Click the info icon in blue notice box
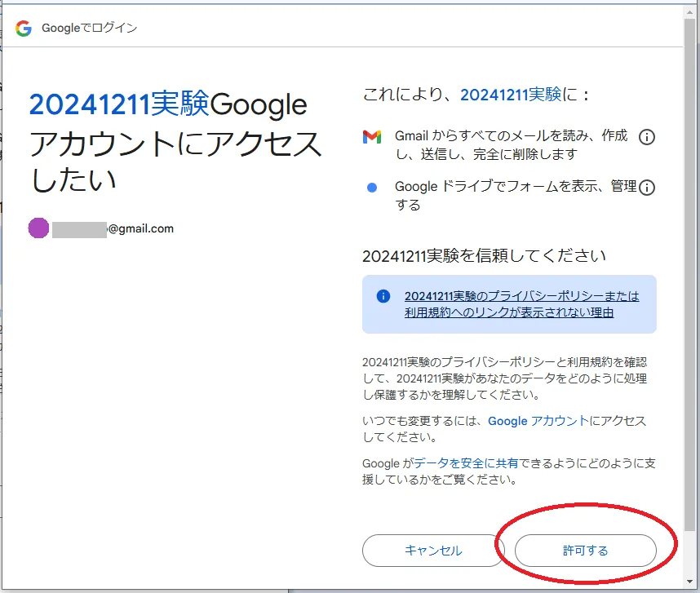The width and height of the screenshot is (700, 593). (x=383, y=296)
